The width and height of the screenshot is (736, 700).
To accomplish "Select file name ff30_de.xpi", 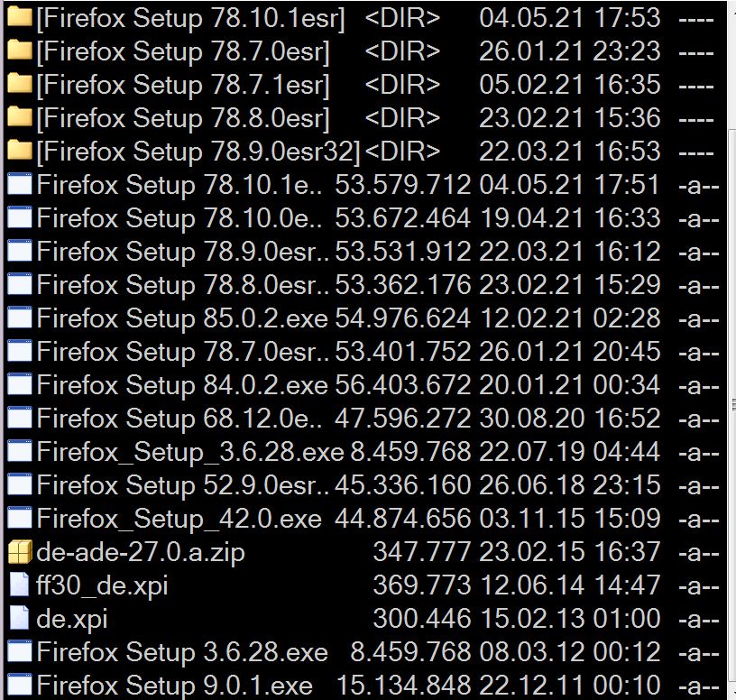I will coord(102,586).
